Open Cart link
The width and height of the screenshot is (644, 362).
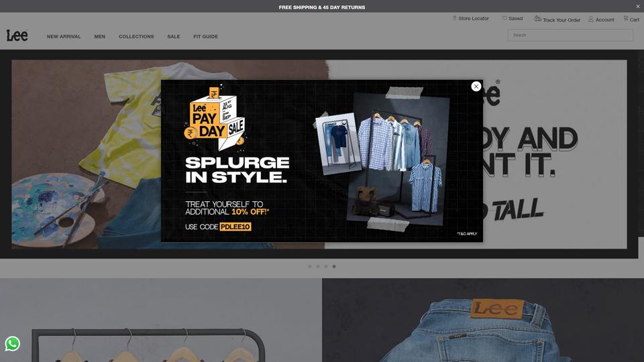(635, 19)
